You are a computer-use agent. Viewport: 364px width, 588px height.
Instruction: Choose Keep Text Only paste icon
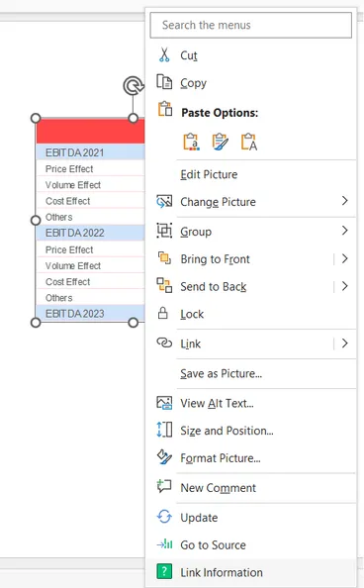249,142
